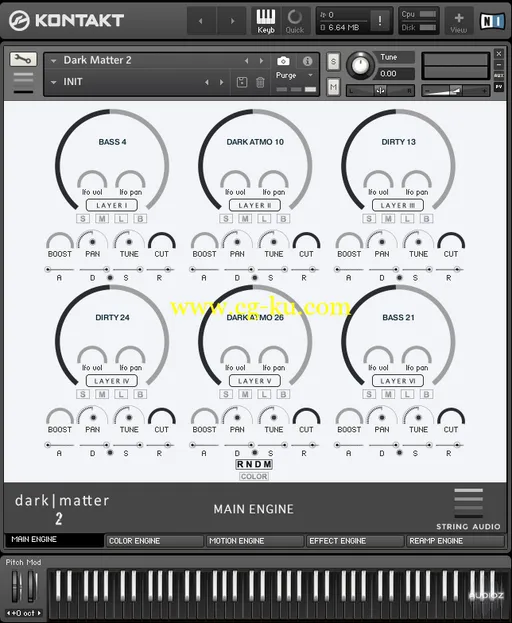Viewport: 512px width, 623px height.
Task: Open the LAYER IV sound selector
Action: click(x=112, y=381)
